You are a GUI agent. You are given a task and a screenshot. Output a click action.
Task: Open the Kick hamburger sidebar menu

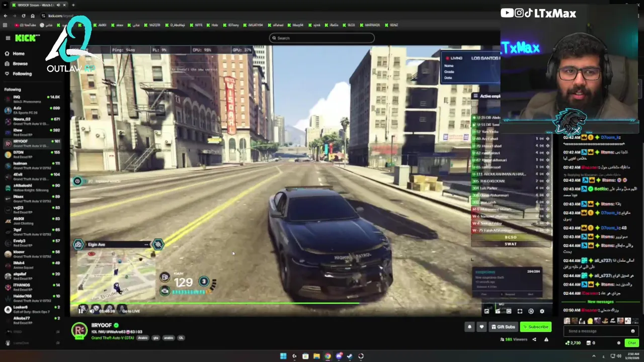click(x=8, y=38)
